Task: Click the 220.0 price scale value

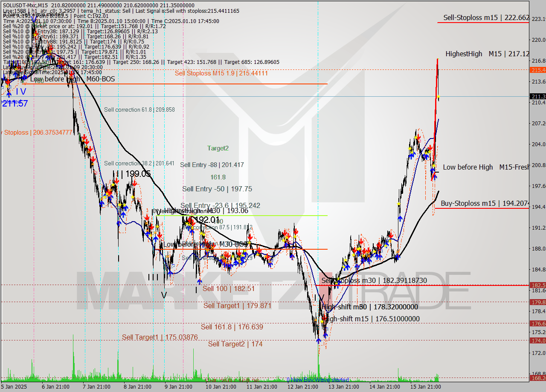Action: tap(538, 40)
